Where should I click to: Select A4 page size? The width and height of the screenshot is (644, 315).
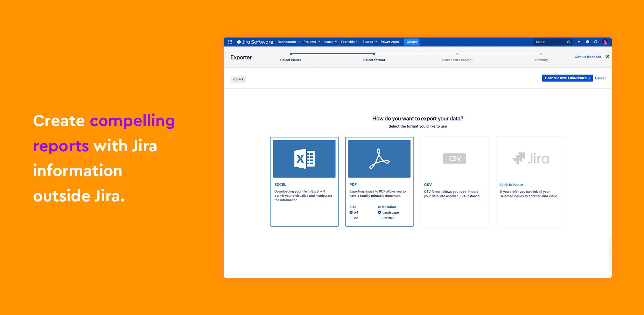pyautogui.click(x=351, y=212)
